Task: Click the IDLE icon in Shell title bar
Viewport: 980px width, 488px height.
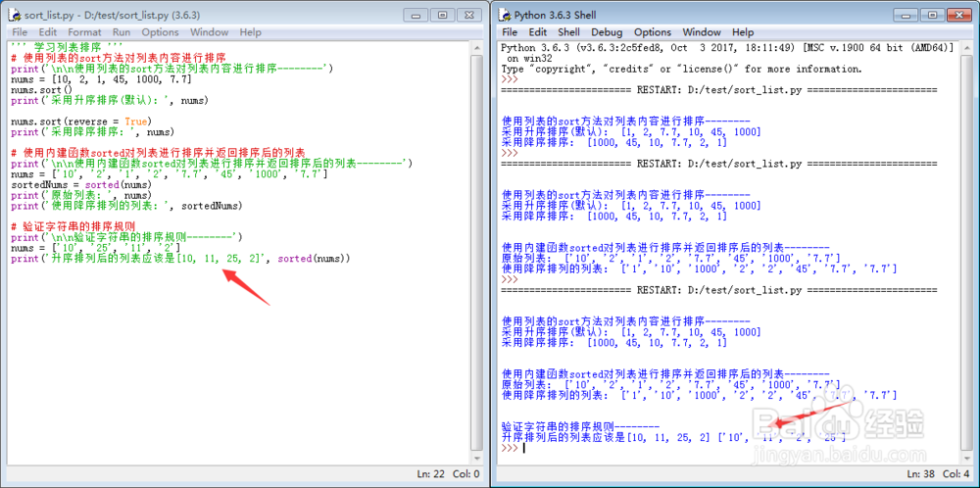Action: click(505, 15)
